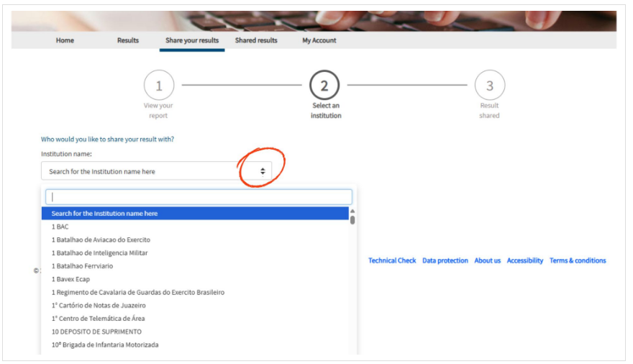This screenshot has height=364, width=633.
Task: Select '1° Cartório de Notas de Juazeiro'
Action: pos(99,305)
